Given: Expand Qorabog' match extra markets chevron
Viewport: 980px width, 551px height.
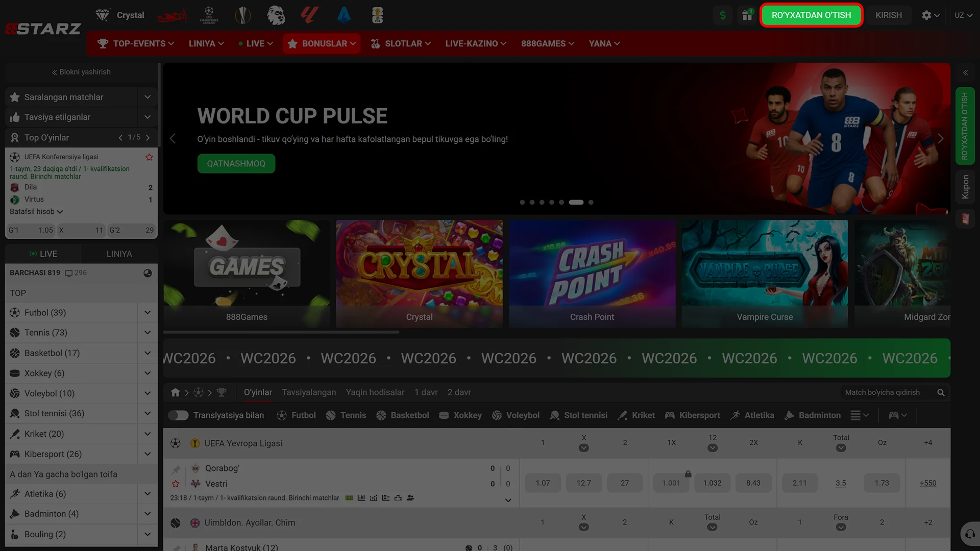Looking at the screenshot, I should [x=508, y=500].
